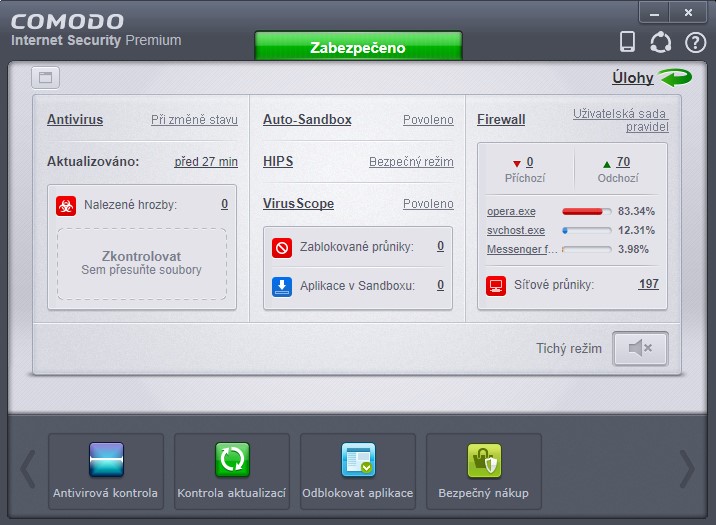Click the 'Příchozí' label
This screenshot has height=525, width=716.
click(x=525, y=178)
